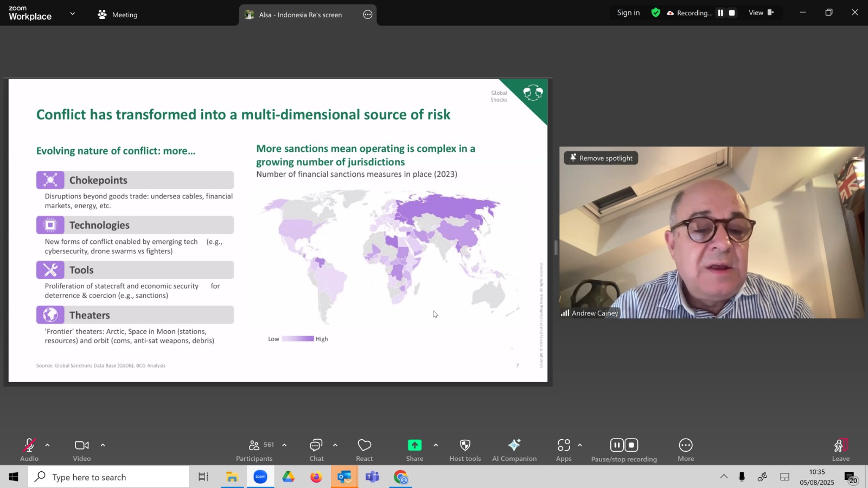The image size is (868, 488).
Task: Click the Sign in link
Action: coord(628,12)
